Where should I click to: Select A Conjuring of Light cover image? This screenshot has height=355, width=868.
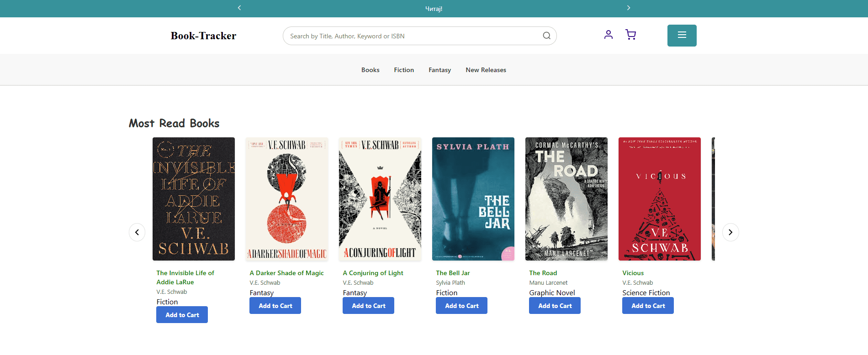380,199
